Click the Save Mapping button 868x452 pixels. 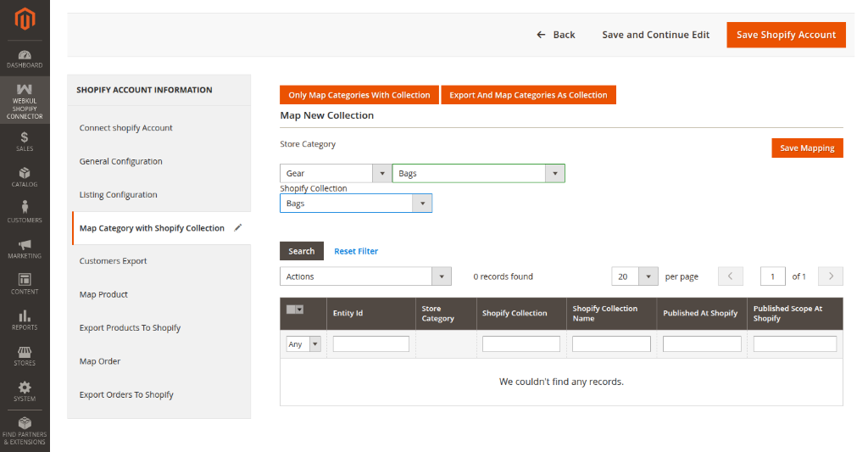(807, 148)
